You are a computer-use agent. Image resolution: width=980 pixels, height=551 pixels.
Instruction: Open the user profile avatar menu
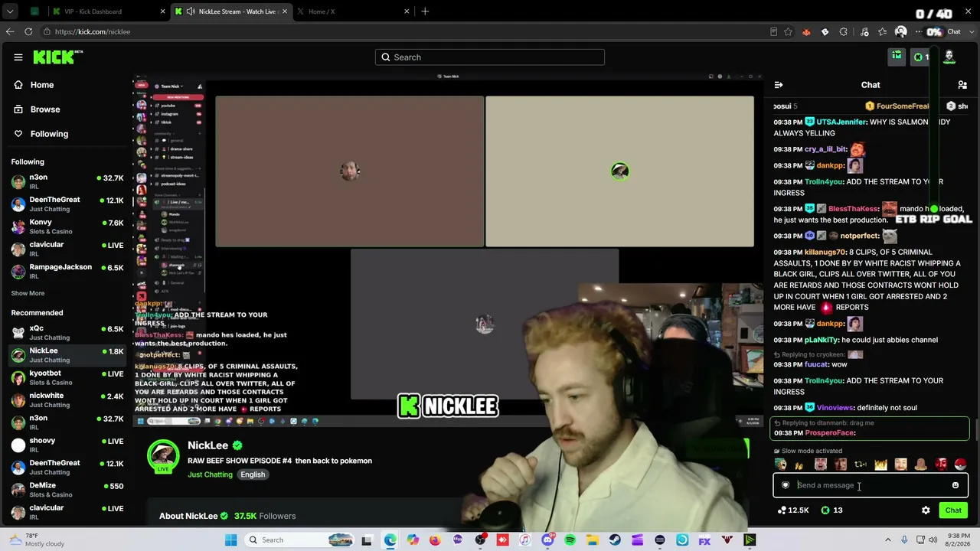(949, 57)
